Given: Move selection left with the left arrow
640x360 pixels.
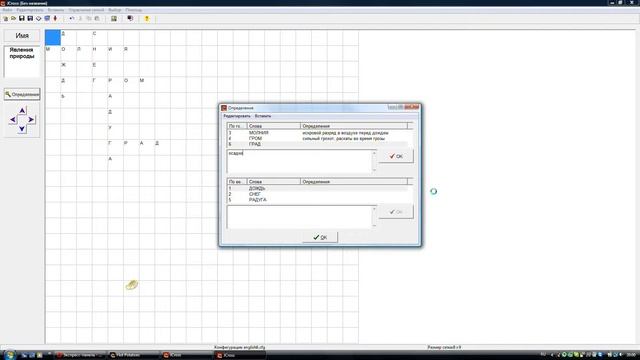Looking at the screenshot, I should pos(13,120).
